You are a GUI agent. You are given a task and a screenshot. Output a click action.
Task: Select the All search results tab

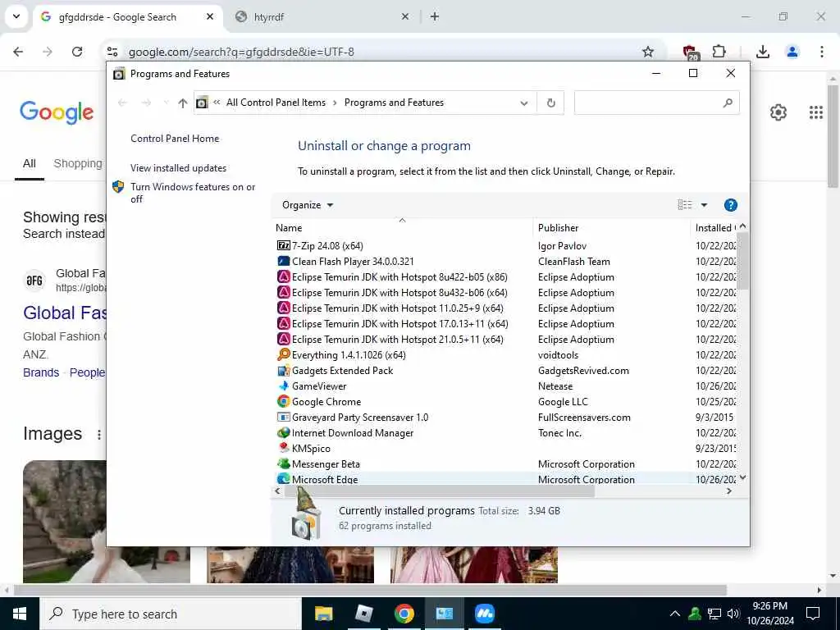click(x=29, y=163)
